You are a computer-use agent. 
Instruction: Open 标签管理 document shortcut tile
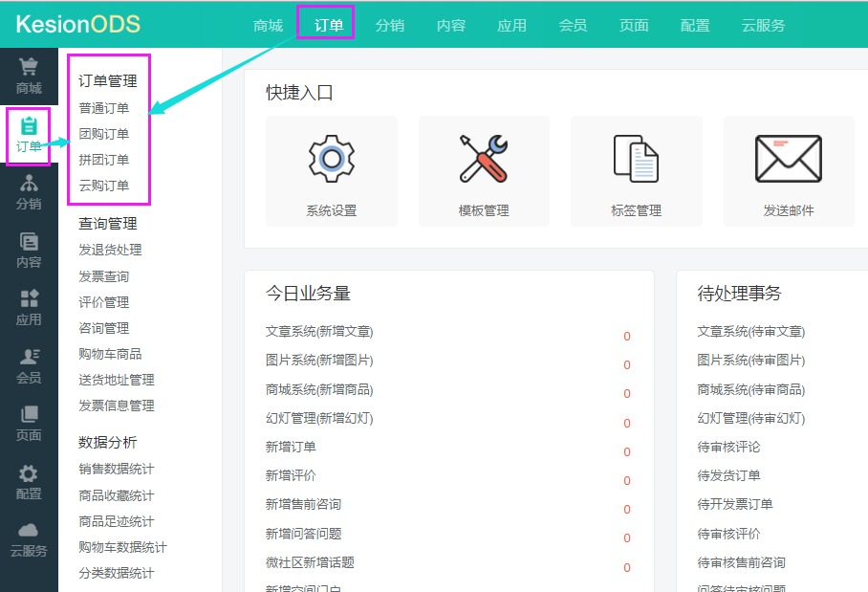point(637,171)
